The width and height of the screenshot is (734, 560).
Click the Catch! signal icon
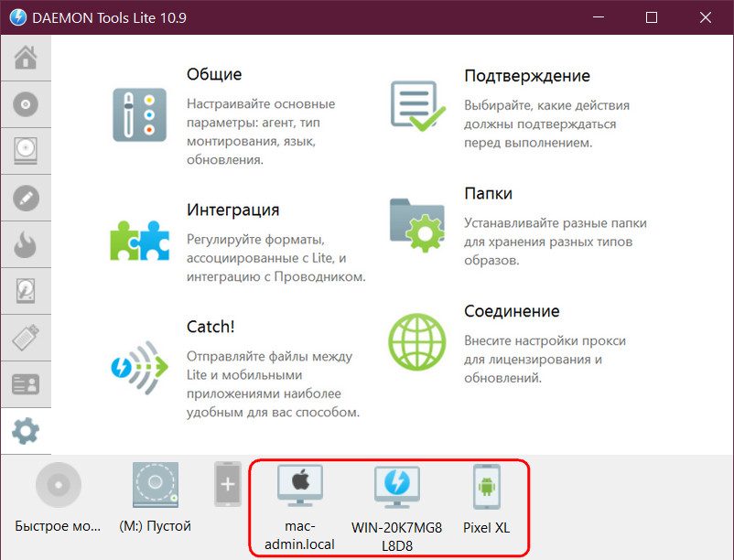click(139, 367)
